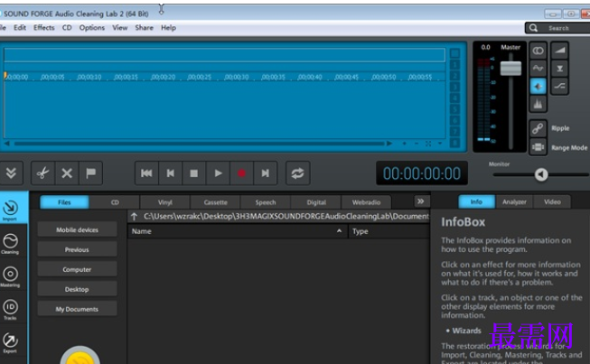Viewport: 590px width, 364px height.
Task: Collapse the panel with double-chevron button
Action: click(11, 173)
